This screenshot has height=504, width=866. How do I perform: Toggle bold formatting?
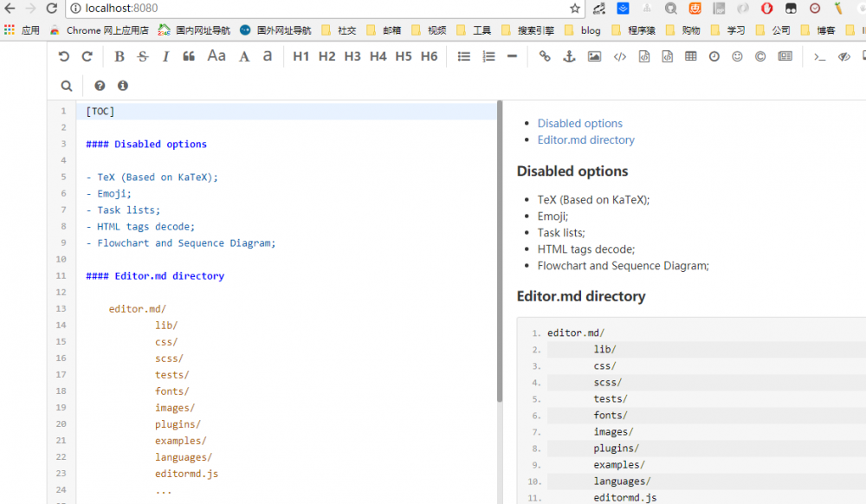119,55
